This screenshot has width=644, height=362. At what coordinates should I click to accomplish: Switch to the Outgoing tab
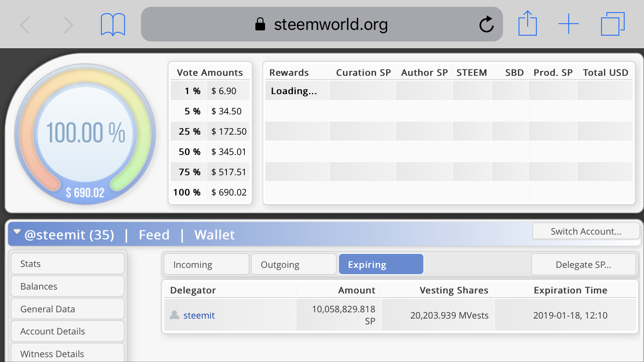point(294,265)
